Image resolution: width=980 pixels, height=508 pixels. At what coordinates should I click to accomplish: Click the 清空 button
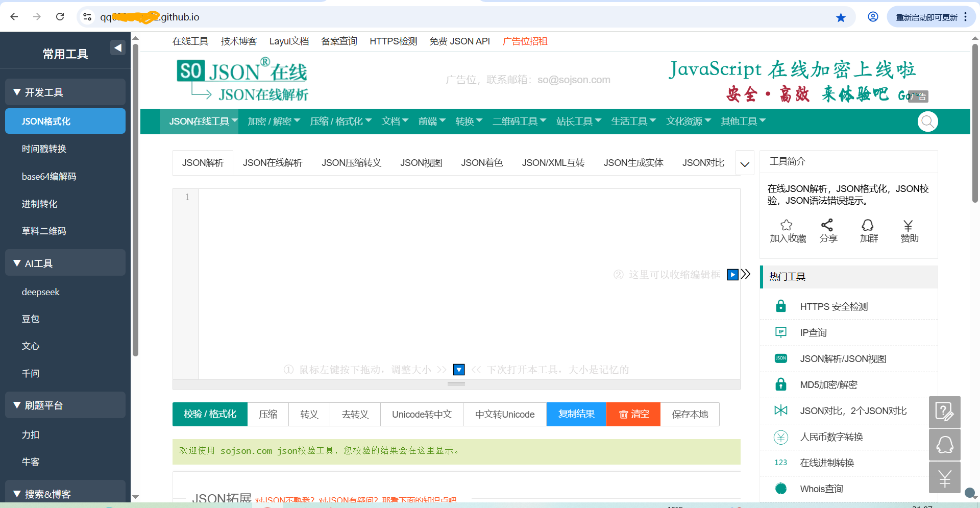tap(633, 414)
